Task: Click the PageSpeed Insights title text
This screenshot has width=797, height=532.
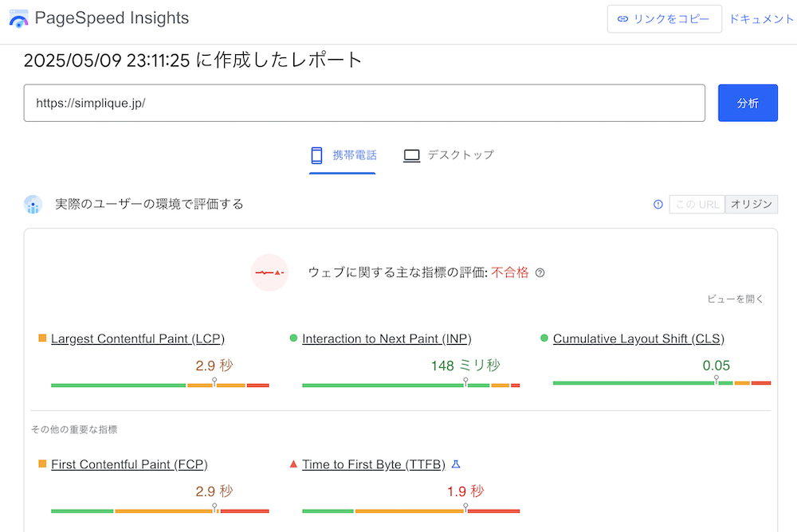Action: [x=112, y=18]
